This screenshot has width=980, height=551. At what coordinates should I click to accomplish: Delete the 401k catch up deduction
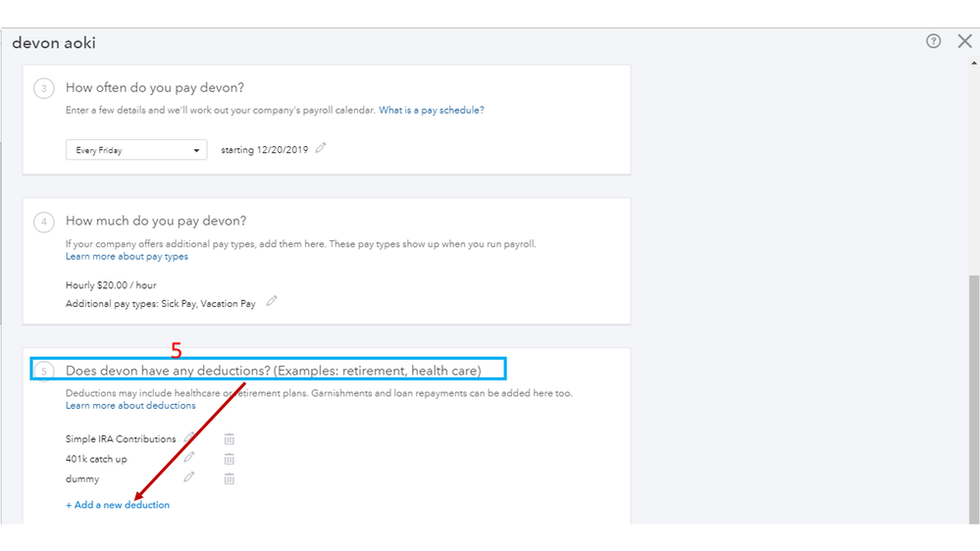pos(229,459)
